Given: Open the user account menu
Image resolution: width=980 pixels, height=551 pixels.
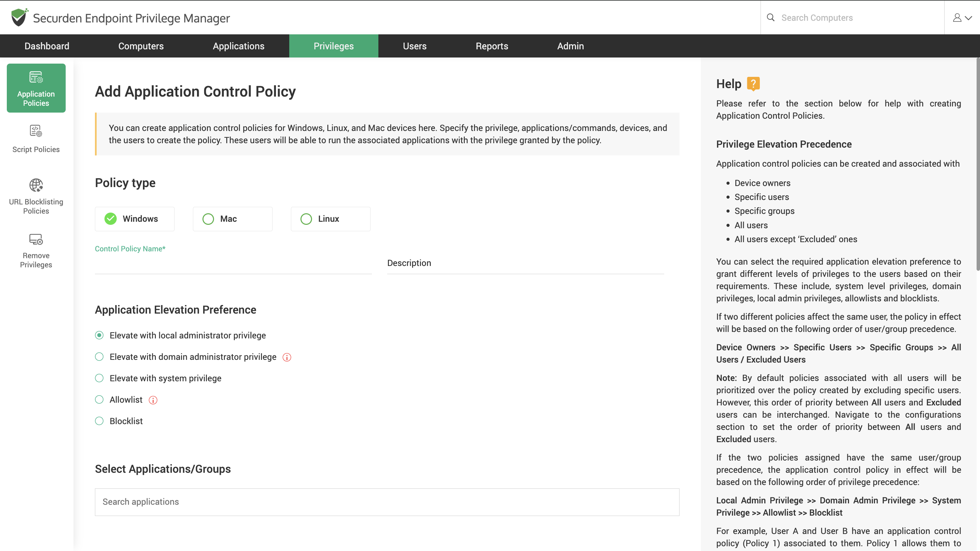Looking at the screenshot, I should (962, 17).
